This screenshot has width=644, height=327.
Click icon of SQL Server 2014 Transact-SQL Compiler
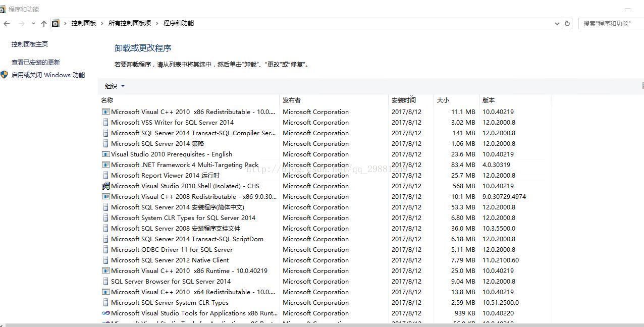point(106,133)
